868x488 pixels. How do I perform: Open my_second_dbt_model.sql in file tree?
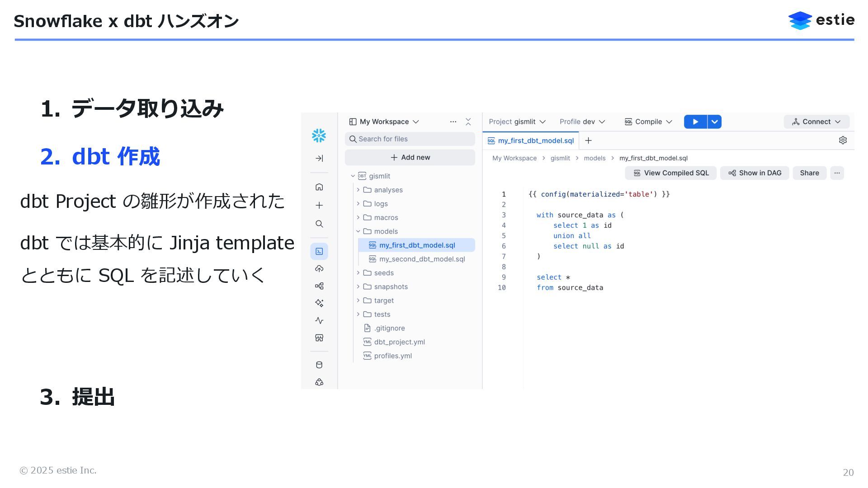pyautogui.click(x=421, y=259)
